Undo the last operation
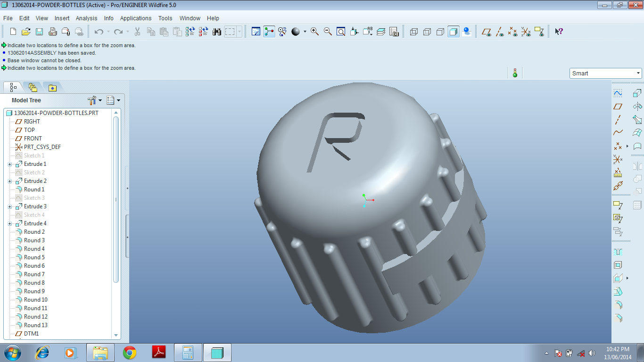 click(x=99, y=32)
